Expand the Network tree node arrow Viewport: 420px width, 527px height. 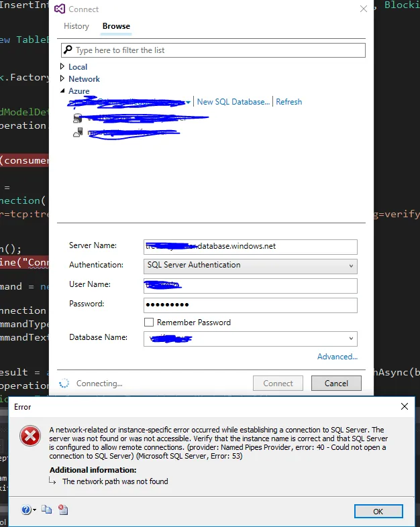coord(62,78)
